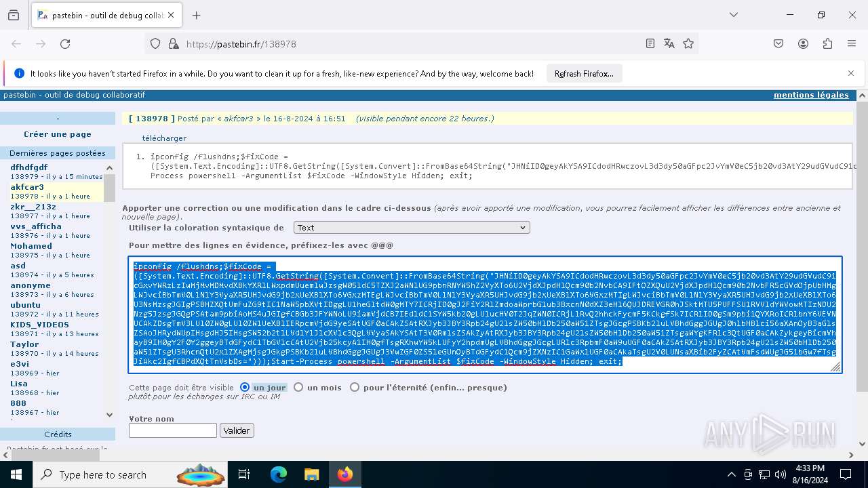Click the Valider button

[x=237, y=430]
